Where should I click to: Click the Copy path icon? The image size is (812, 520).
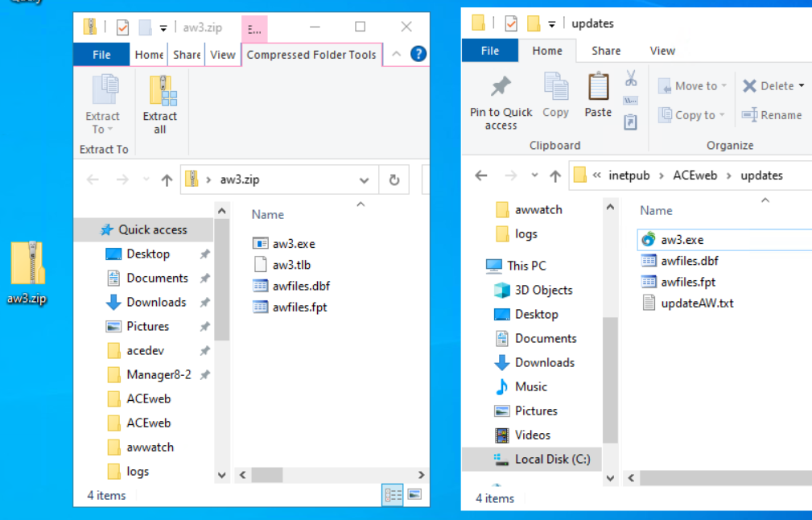[x=630, y=101]
